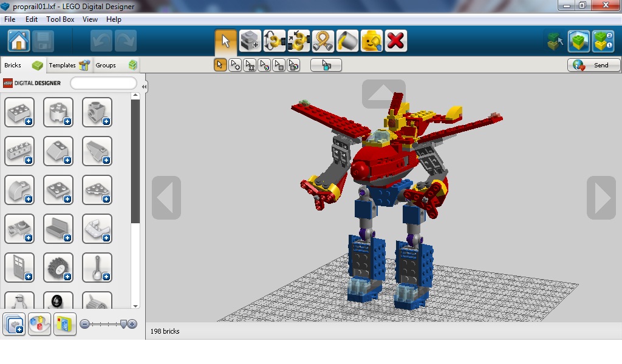
Task: Select the Hinge tool
Action: [x=274, y=41]
